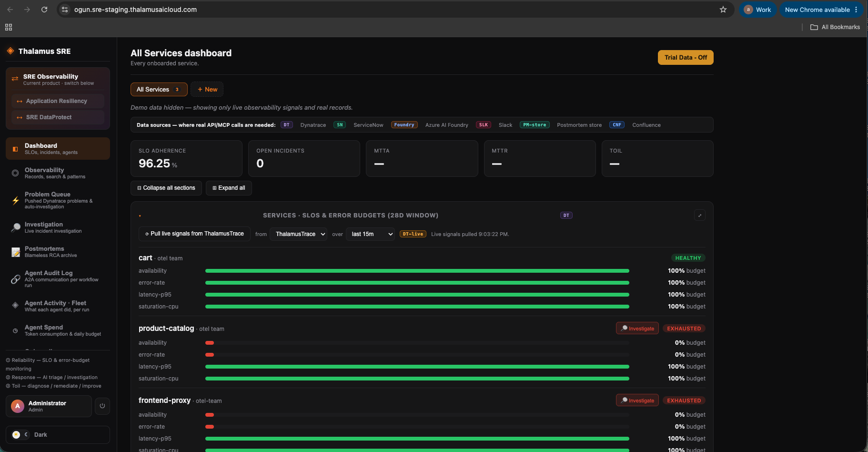Viewport: 868px width, 452px height.
Task: Toggle the Dark theme switch
Action: (x=21, y=435)
